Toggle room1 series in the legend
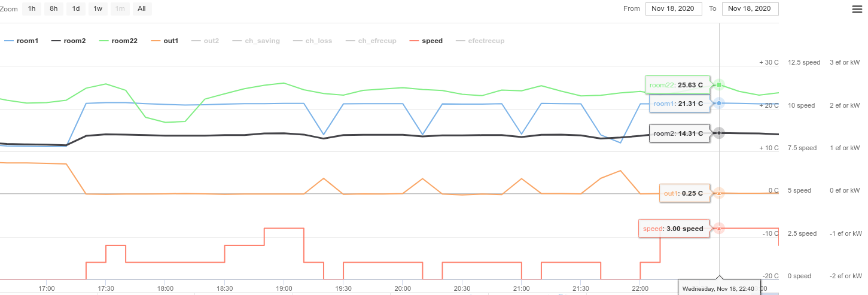The height and width of the screenshot is (295, 868). (x=27, y=41)
